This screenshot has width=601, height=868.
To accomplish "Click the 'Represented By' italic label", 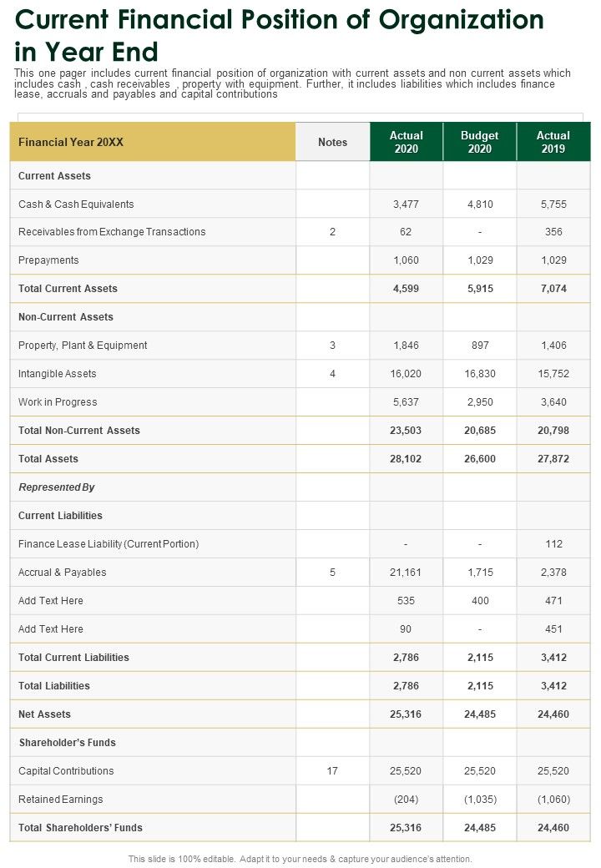I will point(57,487).
